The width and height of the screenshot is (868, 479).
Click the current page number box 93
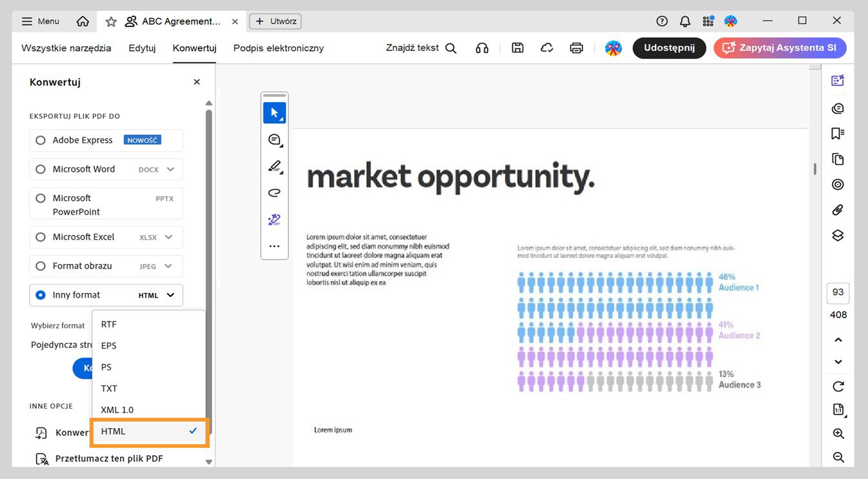click(838, 292)
